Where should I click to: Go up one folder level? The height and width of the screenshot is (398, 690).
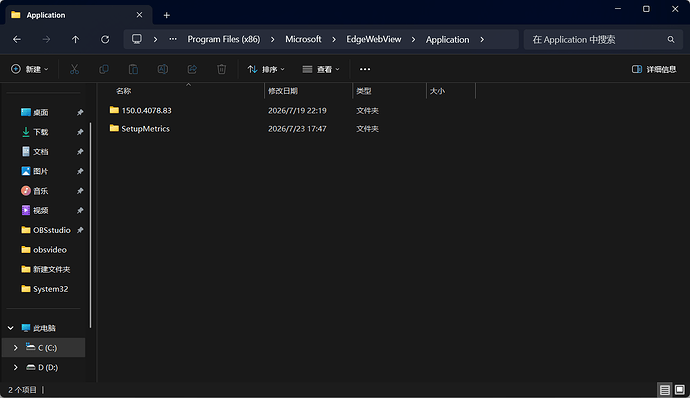(x=76, y=40)
